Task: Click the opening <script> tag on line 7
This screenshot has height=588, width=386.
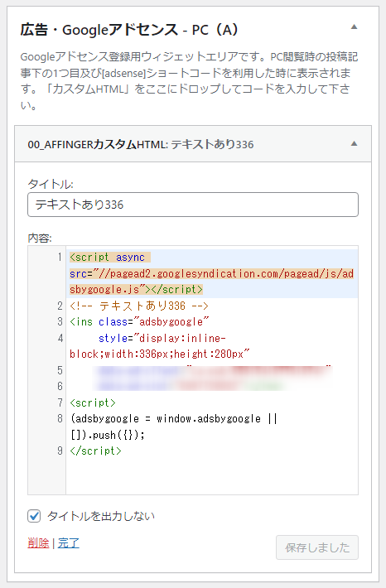Action: (x=93, y=402)
